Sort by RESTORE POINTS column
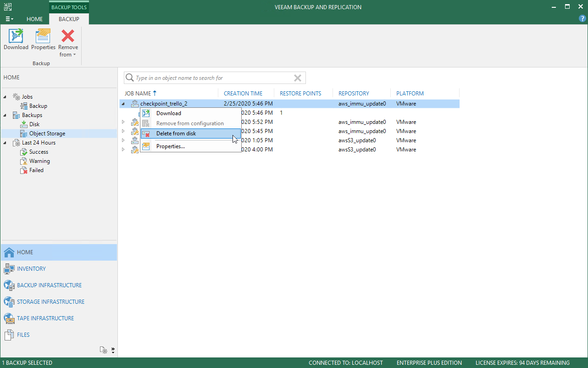This screenshot has width=588, height=368. click(300, 94)
